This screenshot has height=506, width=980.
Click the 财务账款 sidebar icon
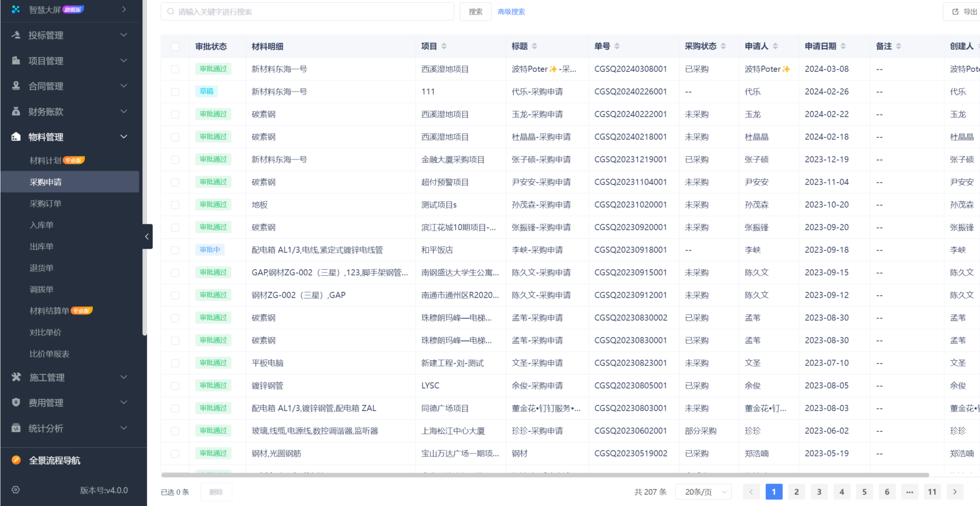(x=16, y=111)
